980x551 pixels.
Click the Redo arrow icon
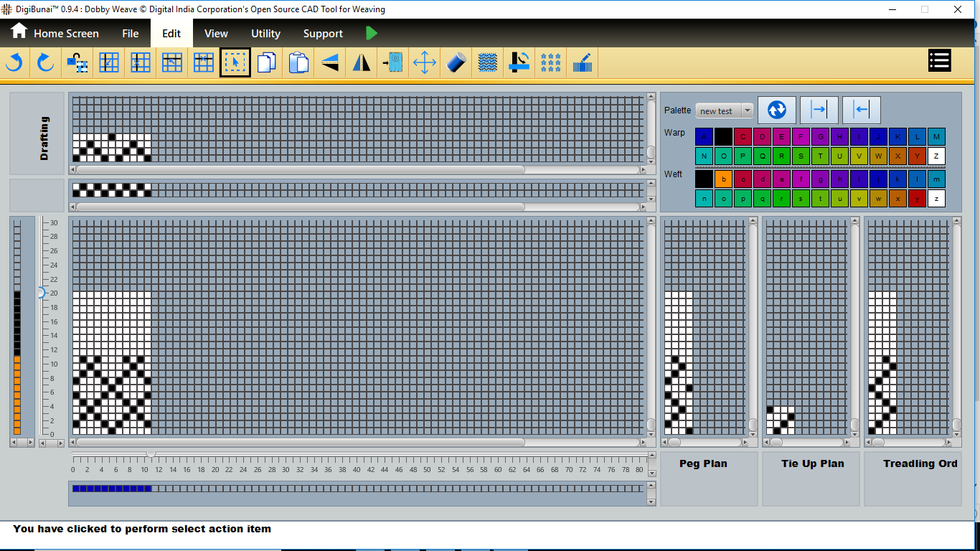pos(46,63)
